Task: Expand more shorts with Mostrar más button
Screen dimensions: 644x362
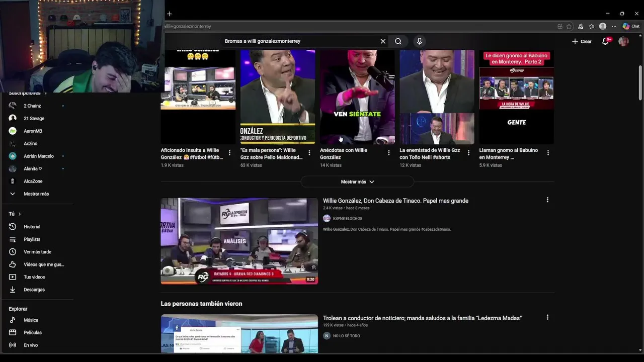Action: pyautogui.click(x=357, y=182)
